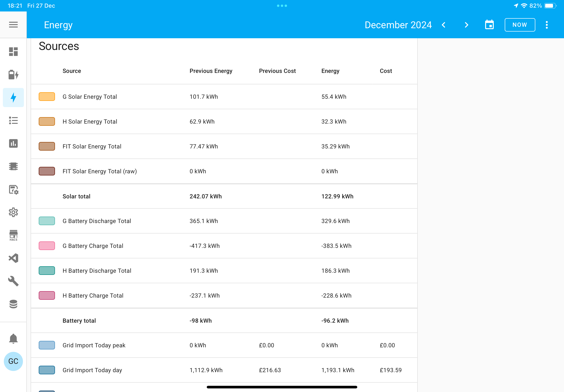Show notifications bell
The height and width of the screenshot is (392, 564).
tap(13, 338)
